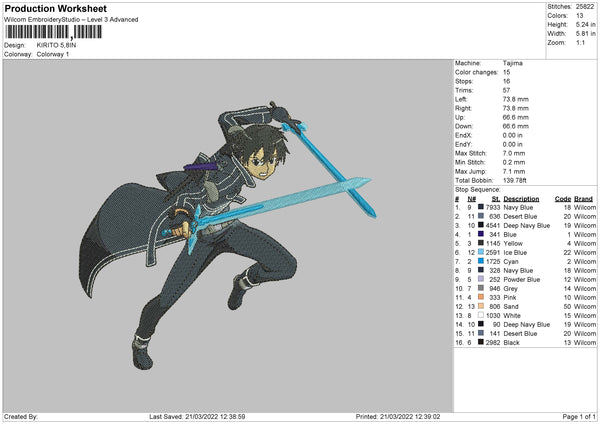Click the Min Stitch value "0.2 mm"
The height and width of the screenshot is (424, 600).
coord(514,162)
